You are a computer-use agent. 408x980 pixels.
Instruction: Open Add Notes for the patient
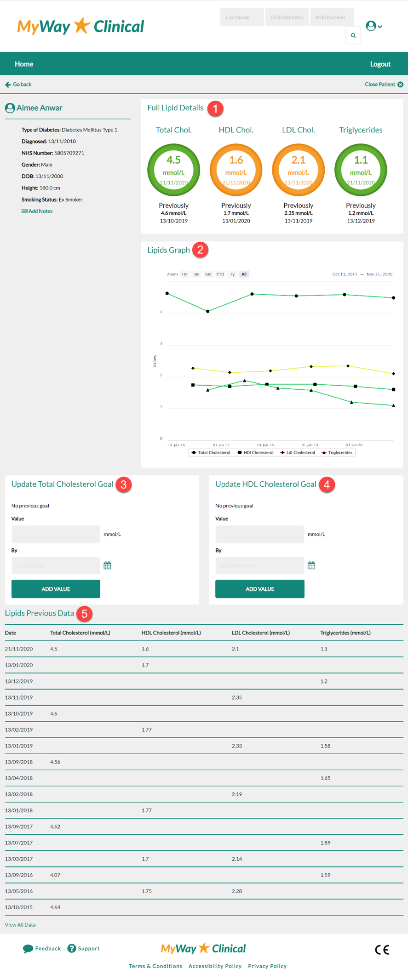pyautogui.click(x=37, y=211)
